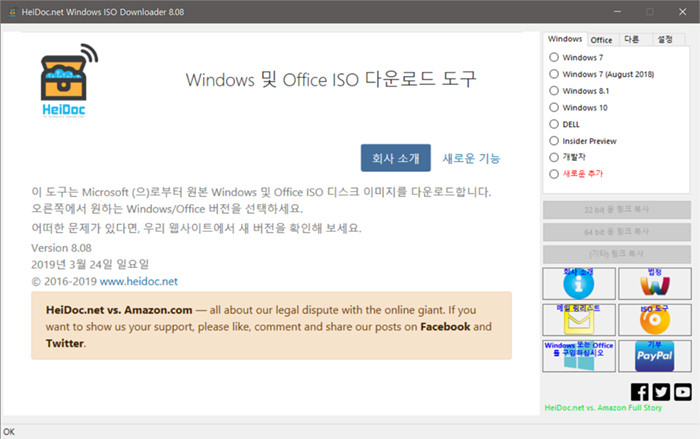The height and width of the screenshot is (439, 700).
Task: Switch to the Windows tab
Action: (565, 39)
